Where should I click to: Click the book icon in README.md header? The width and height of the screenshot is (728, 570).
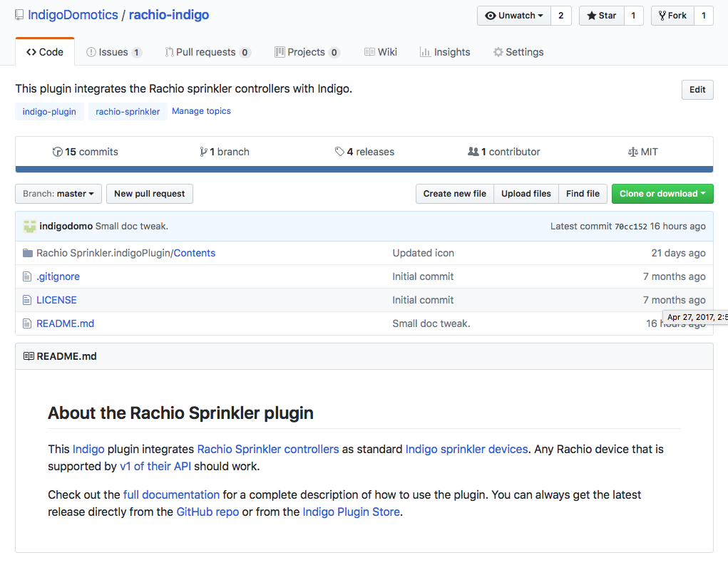point(29,356)
